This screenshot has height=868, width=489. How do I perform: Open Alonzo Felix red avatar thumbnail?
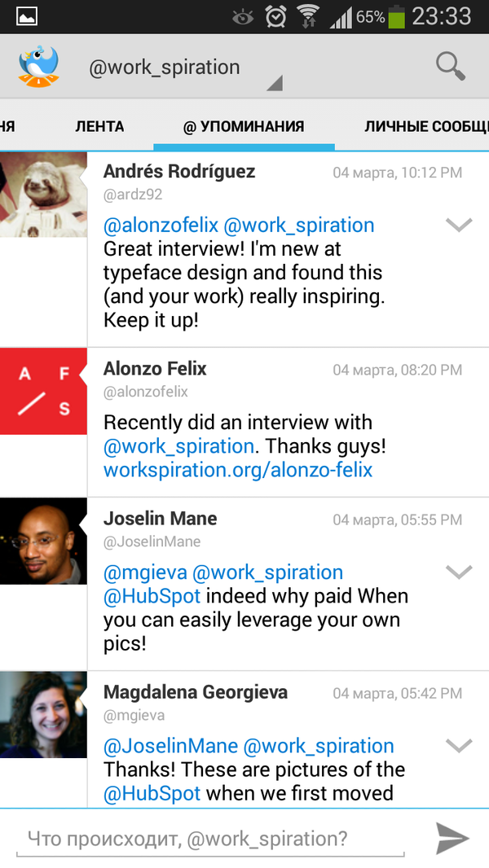pyautogui.click(x=43, y=391)
